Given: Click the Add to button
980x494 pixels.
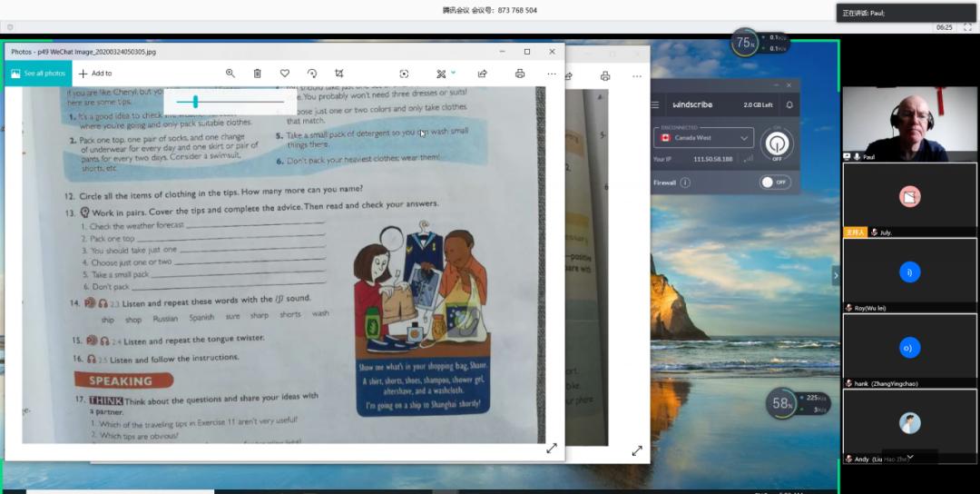Looking at the screenshot, I should click(x=95, y=74).
